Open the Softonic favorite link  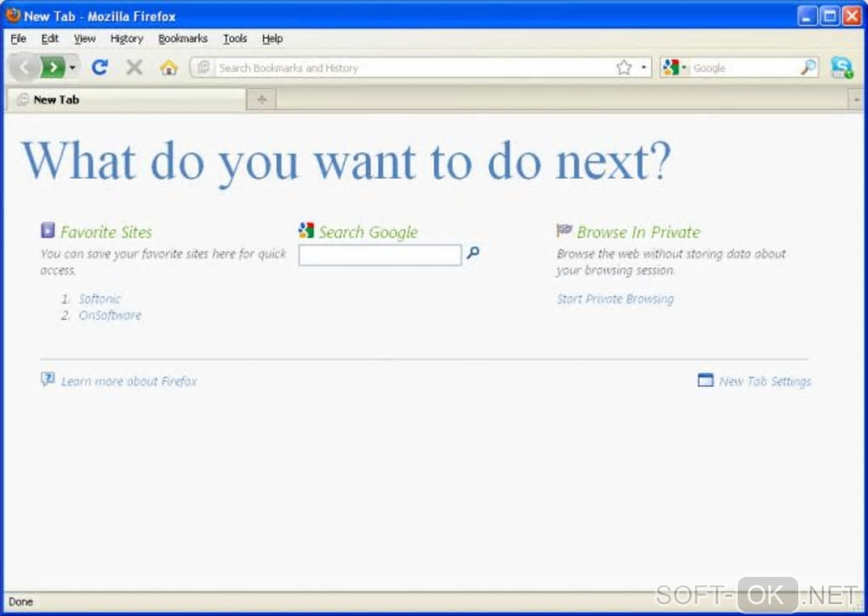pyautogui.click(x=100, y=299)
